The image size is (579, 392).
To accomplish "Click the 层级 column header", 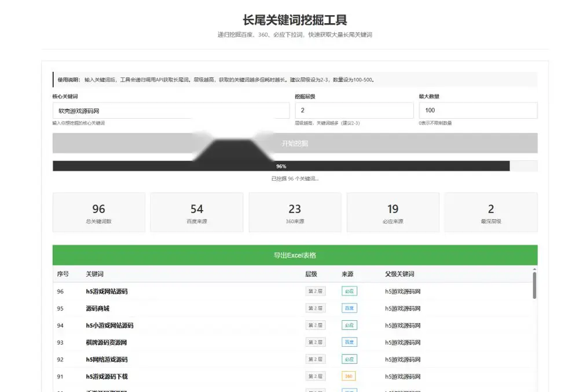I will [x=312, y=274].
